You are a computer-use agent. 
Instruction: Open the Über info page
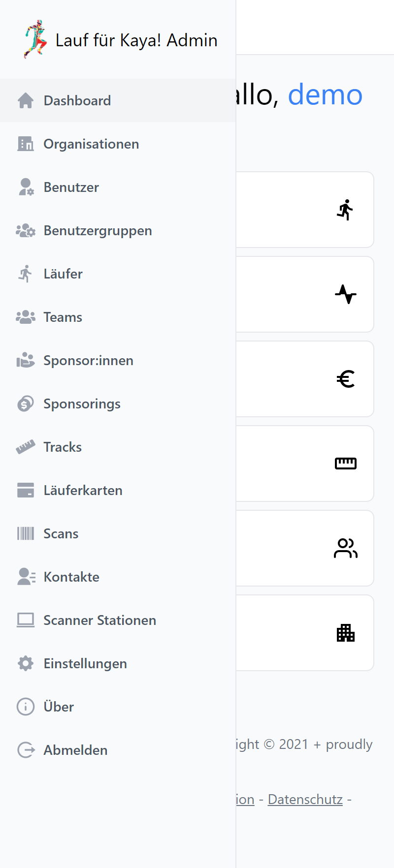(x=59, y=707)
